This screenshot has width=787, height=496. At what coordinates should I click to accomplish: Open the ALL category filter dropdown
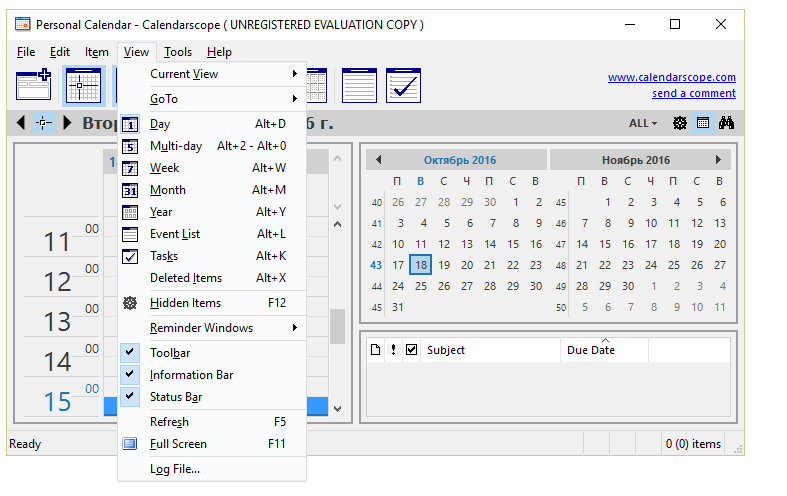[642, 123]
